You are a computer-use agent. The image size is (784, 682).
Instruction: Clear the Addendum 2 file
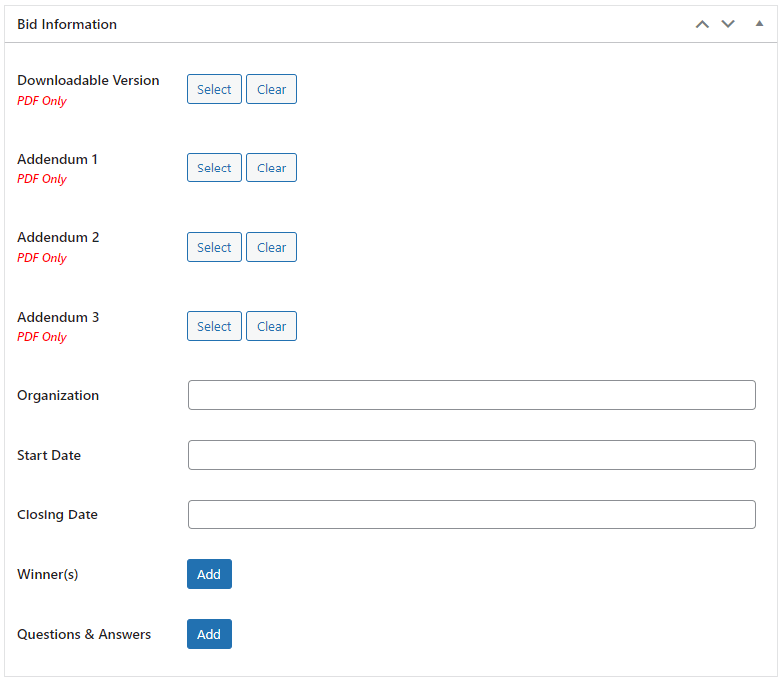click(271, 247)
